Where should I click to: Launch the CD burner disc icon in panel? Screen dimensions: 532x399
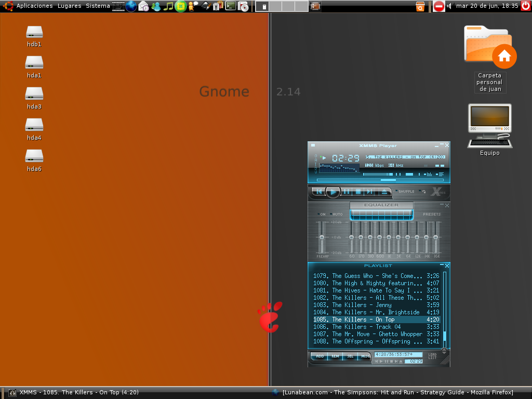coord(243,6)
